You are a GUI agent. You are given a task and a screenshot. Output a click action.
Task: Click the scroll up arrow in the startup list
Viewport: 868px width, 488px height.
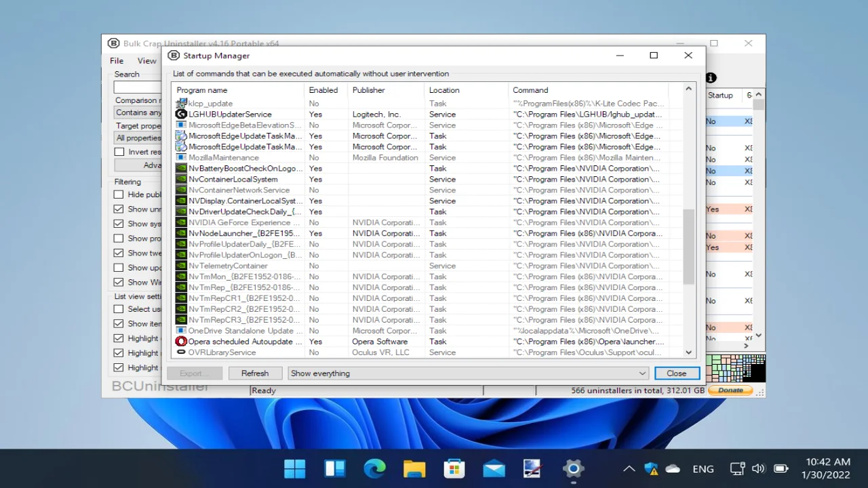689,89
